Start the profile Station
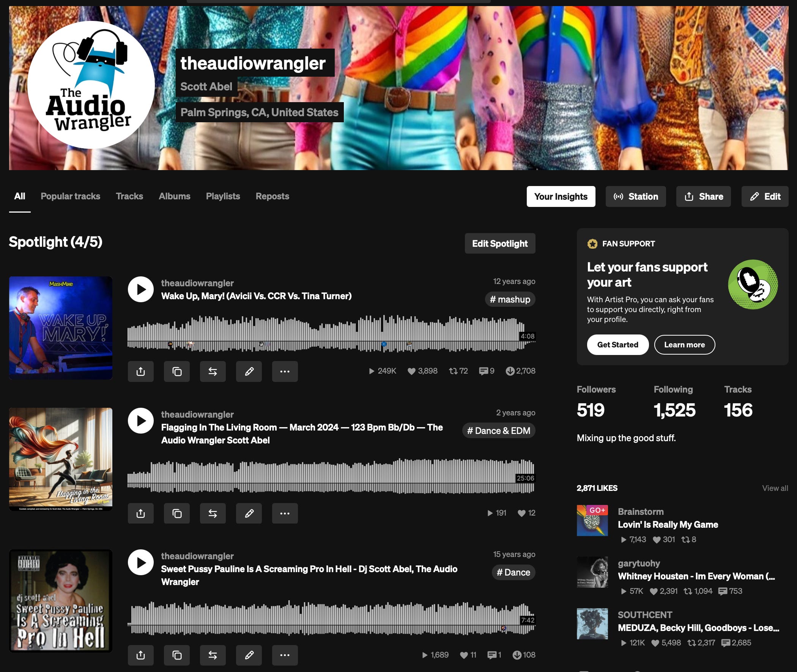 (636, 197)
